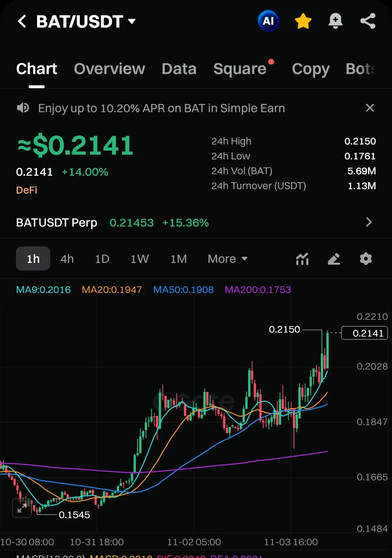Select the 1M timeframe
This screenshot has height=558, width=392.
pos(179,259)
